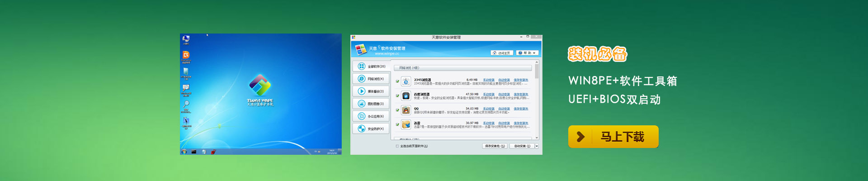Click the 访问主页 button
This screenshot has height=181, width=868.
coord(502,53)
